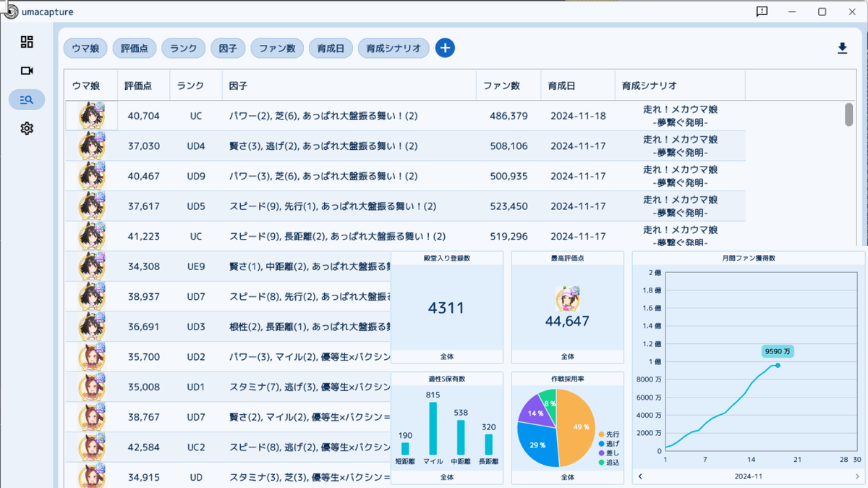Click character thumbnail in the 35,700 row
The image size is (868, 488).
92,357
